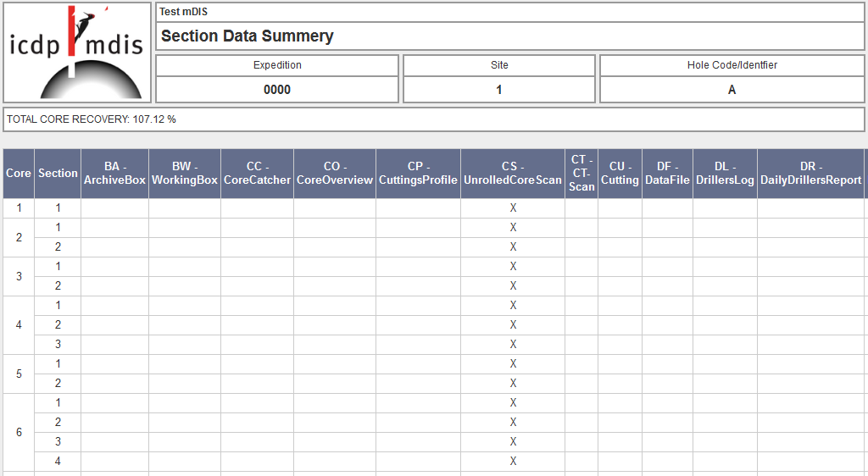Click 'TOTAL CORE RECOVERY: 107.12 %' text
Image resolution: width=868 pixels, height=476 pixels.
point(92,119)
